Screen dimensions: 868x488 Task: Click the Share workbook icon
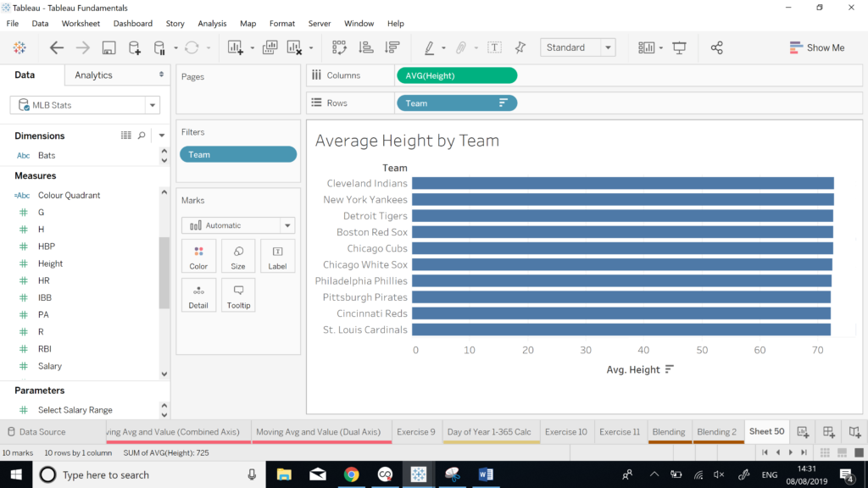pyautogui.click(x=716, y=48)
